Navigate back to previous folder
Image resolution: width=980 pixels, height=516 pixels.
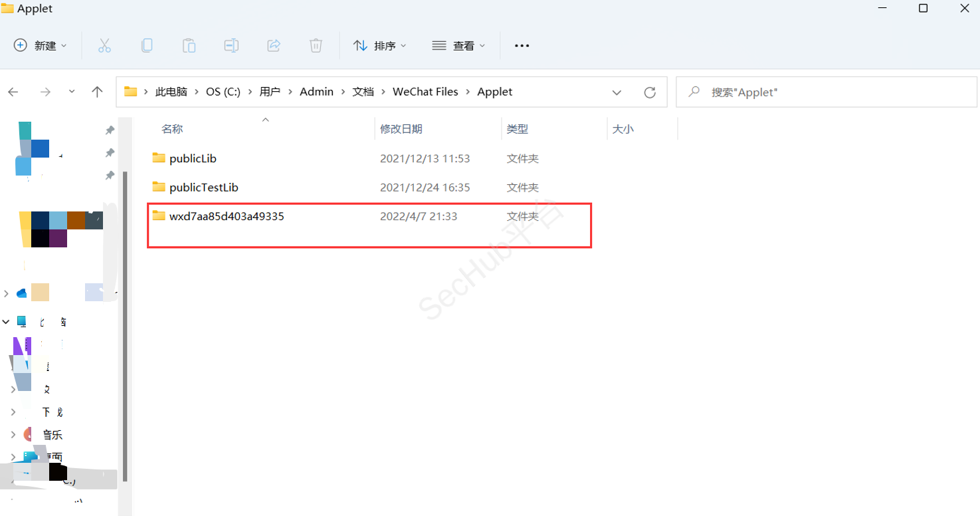[13, 92]
